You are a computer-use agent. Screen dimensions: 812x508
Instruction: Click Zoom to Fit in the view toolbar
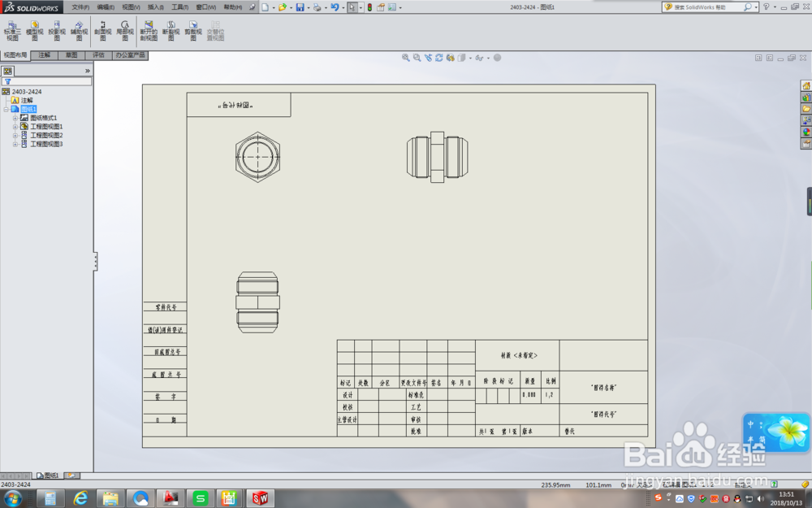[405, 58]
